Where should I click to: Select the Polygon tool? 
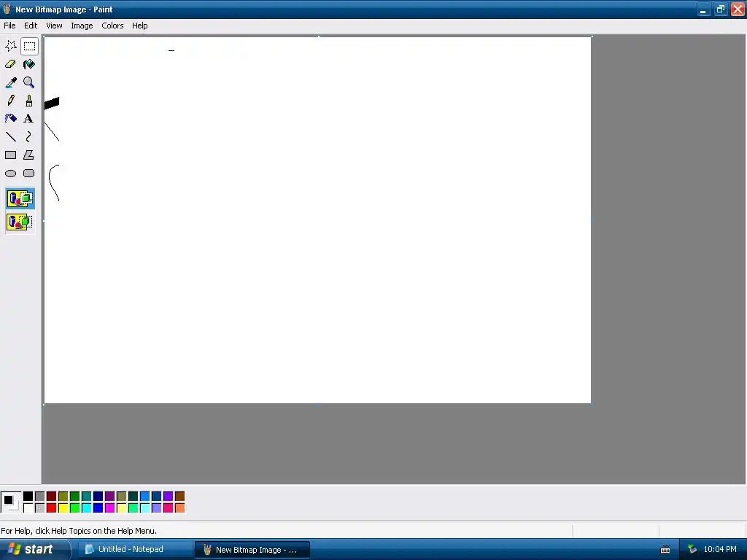(29, 155)
